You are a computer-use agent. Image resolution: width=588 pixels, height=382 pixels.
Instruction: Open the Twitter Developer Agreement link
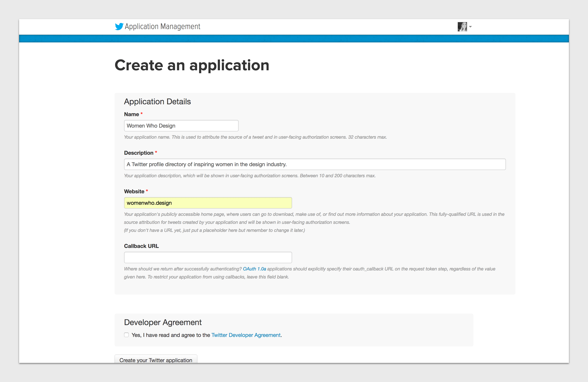tap(246, 335)
